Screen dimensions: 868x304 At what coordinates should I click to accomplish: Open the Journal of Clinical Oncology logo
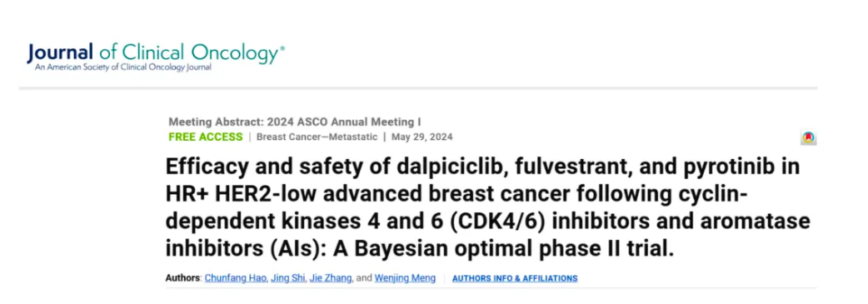156,57
